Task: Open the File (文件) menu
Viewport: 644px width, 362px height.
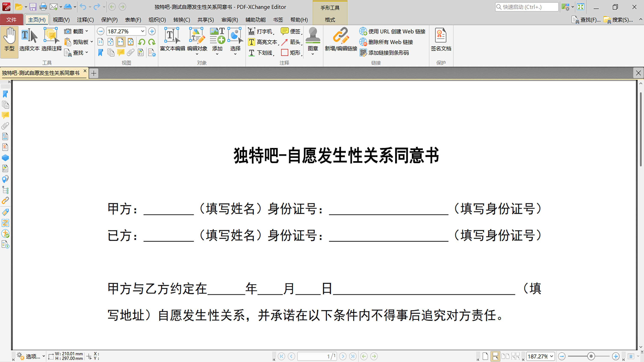Action: click(12, 19)
